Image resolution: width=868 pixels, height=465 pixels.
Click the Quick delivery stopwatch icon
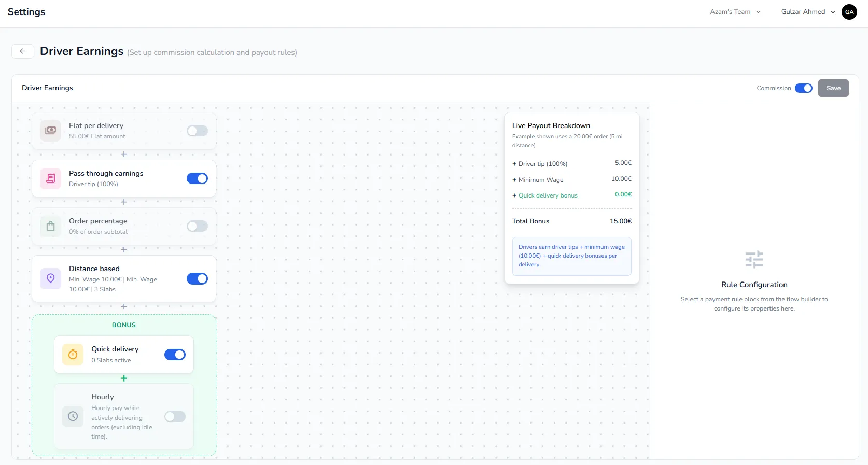(x=73, y=355)
